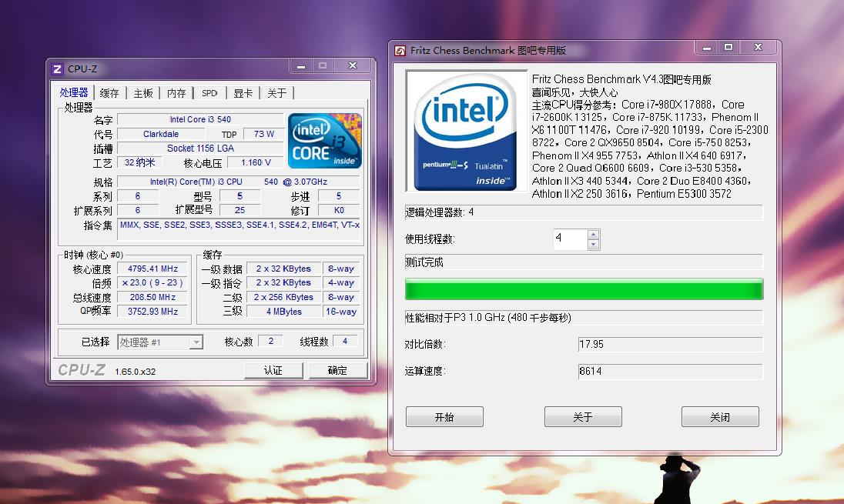Close the CPU-Z window
This screenshot has width=844, height=504.
pos(353,65)
